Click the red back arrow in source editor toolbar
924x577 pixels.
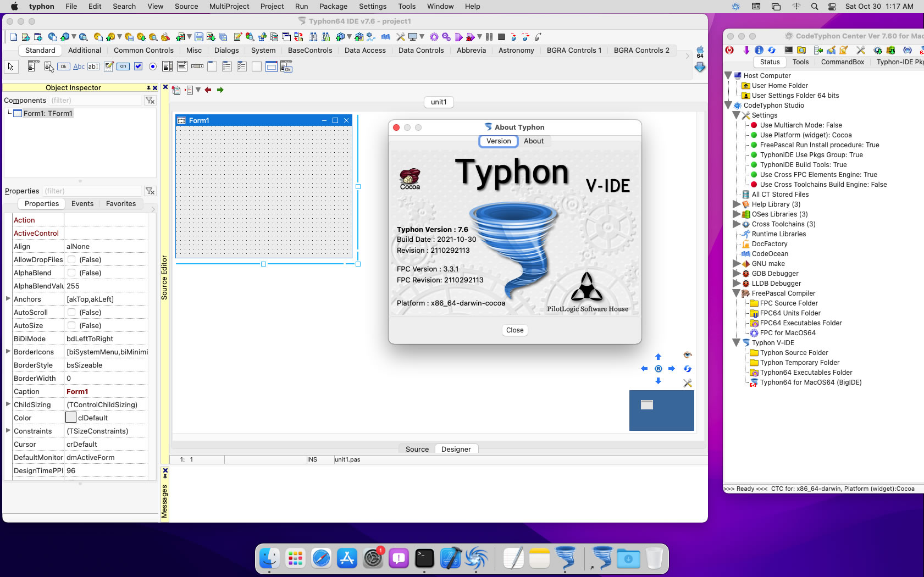tap(208, 90)
